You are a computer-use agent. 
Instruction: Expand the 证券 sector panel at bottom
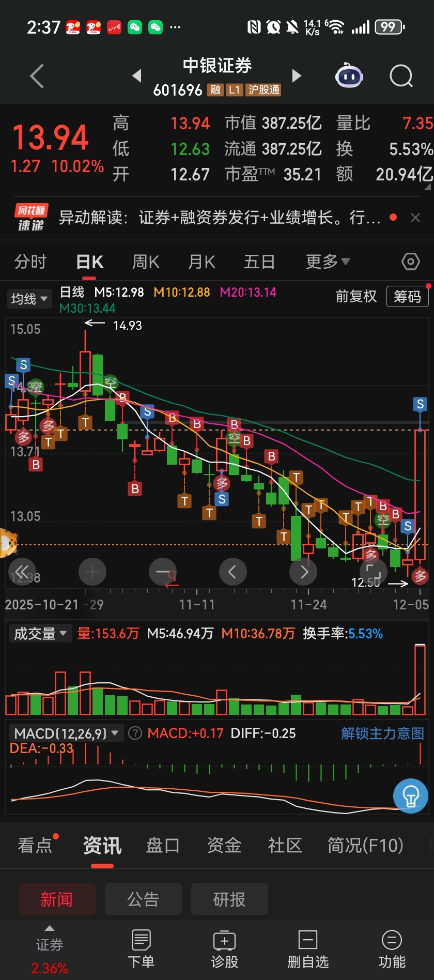click(x=50, y=950)
